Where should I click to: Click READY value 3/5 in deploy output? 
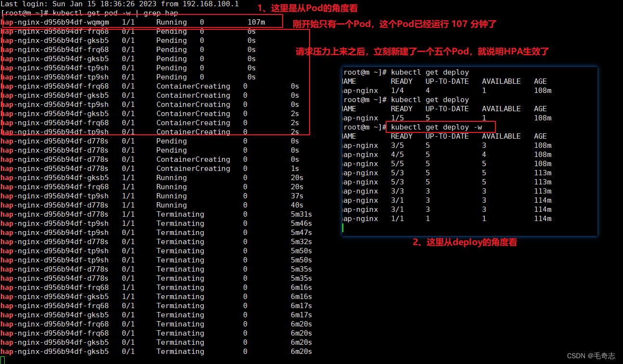tap(397, 145)
